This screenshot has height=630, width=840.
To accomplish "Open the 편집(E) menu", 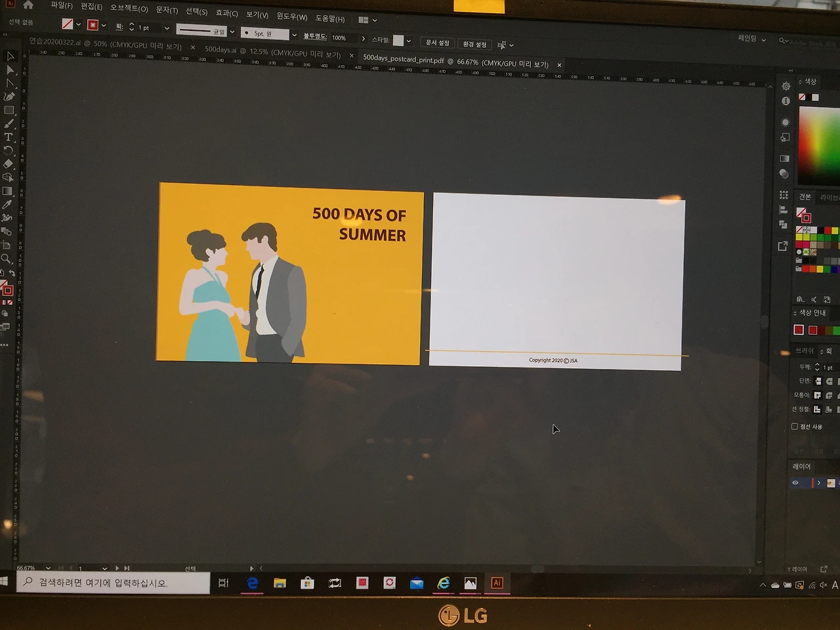I will (91, 7).
